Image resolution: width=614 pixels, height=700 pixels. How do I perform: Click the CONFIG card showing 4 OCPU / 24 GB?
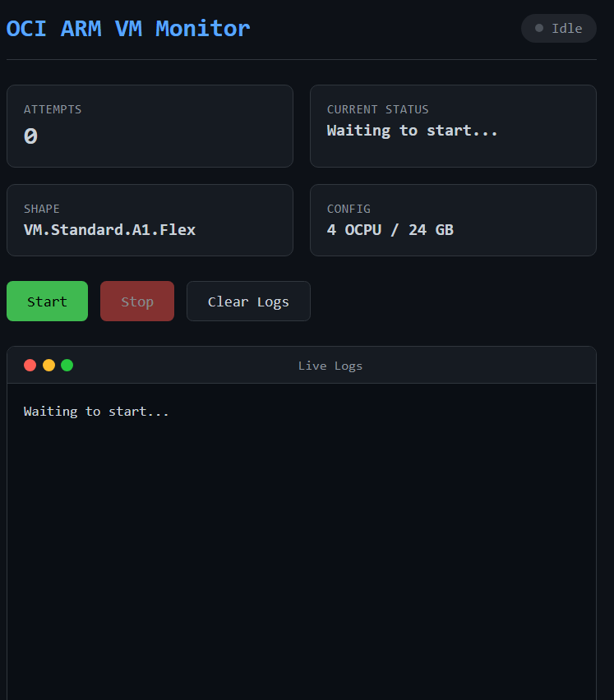click(453, 219)
